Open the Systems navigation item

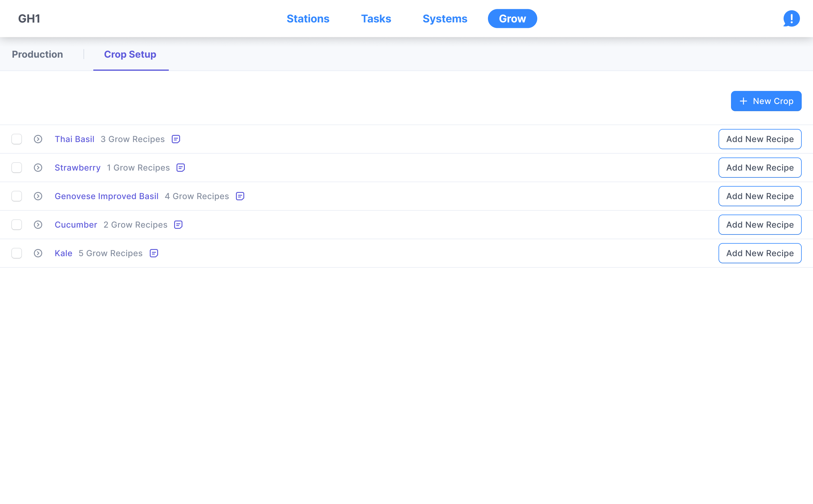[445, 19]
